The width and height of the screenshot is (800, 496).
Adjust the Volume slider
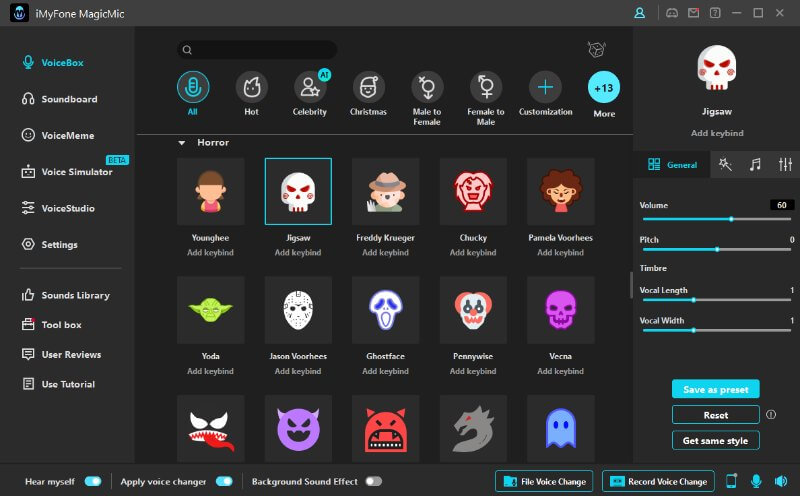pos(716,219)
